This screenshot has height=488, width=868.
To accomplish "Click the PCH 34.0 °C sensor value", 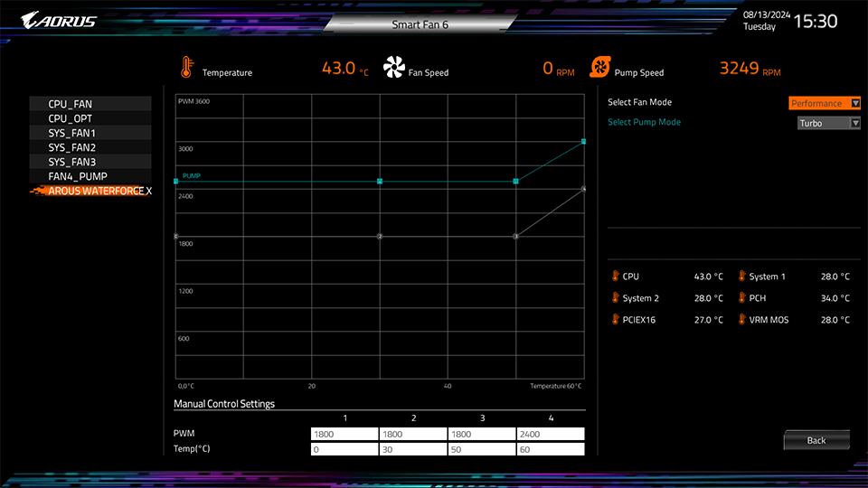I will 835,297.
